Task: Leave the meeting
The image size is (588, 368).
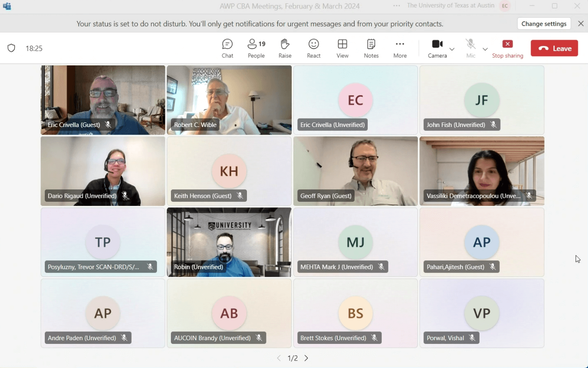Action: (554, 48)
